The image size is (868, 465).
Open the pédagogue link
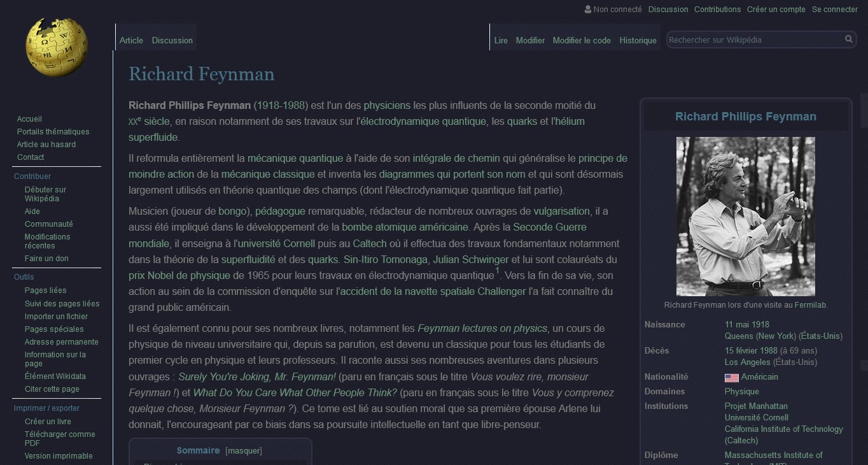point(280,211)
